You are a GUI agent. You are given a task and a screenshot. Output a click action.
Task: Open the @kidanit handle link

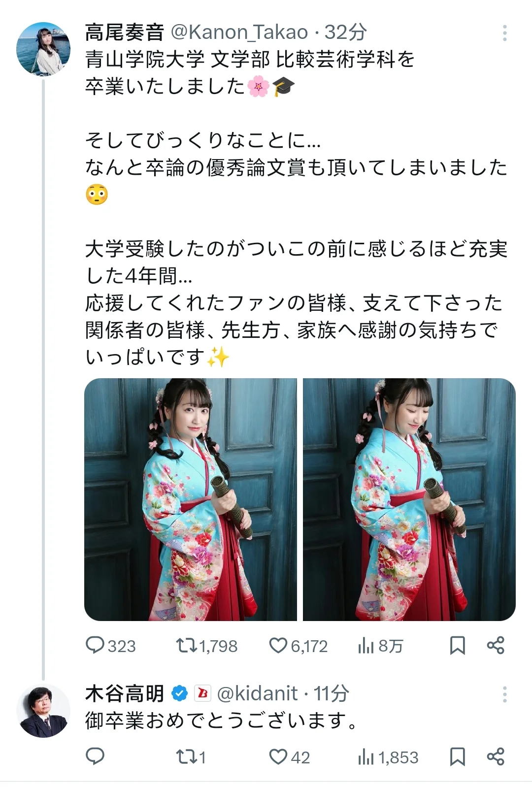[x=257, y=693]
